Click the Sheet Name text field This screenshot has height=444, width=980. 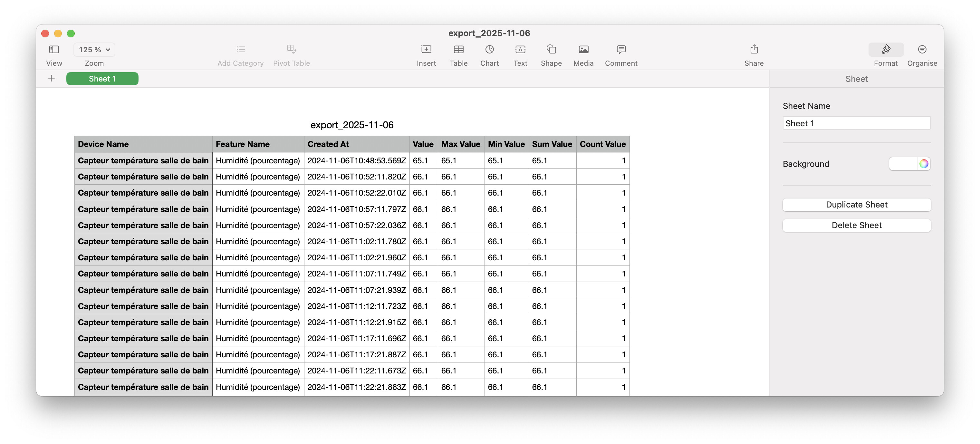pyautogui.click(x=856, y=123)
